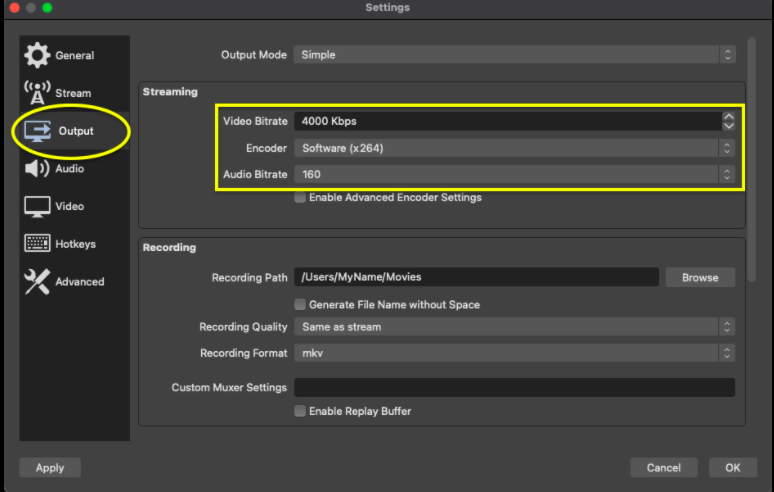Increase Video Bitrate with up arrow
774x492 pixels.
[729, 116]
